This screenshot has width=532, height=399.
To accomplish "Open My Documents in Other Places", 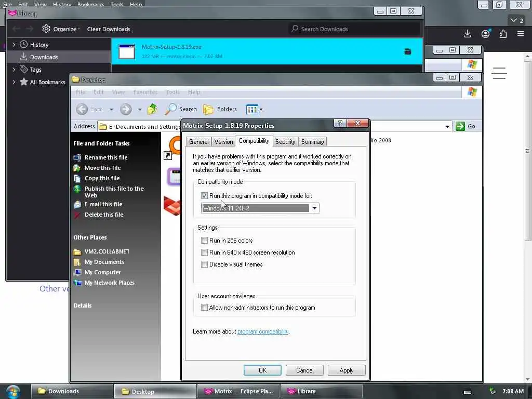I will click(x=104, y=262).
